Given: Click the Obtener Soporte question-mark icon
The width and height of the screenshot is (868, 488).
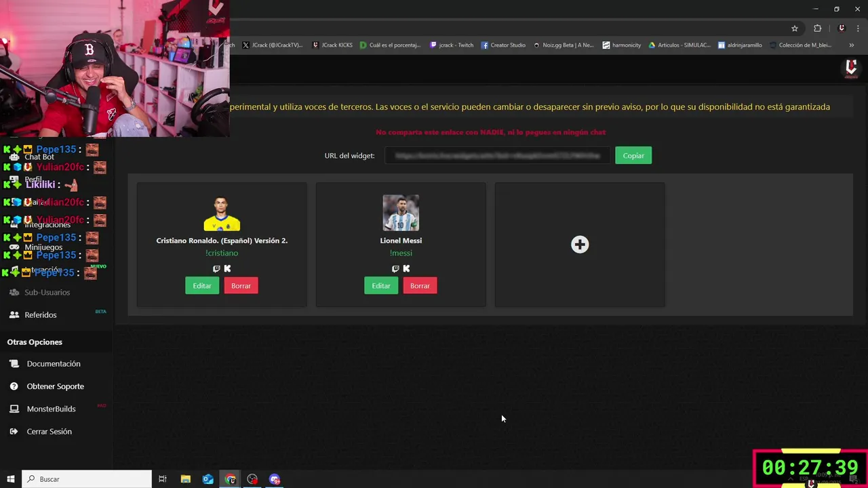Looking at the screenshot, I should point(14,386).
